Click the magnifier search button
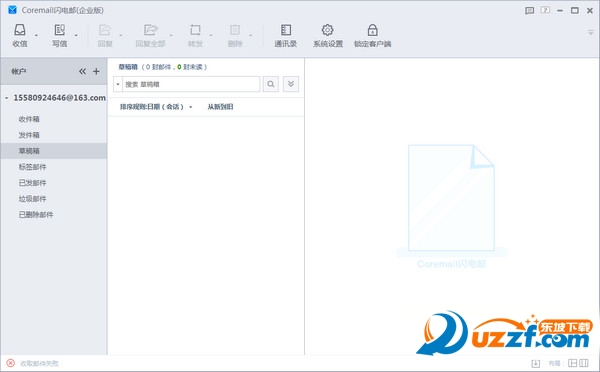This screenshot has height=372, width=600. tap(271, 84)
